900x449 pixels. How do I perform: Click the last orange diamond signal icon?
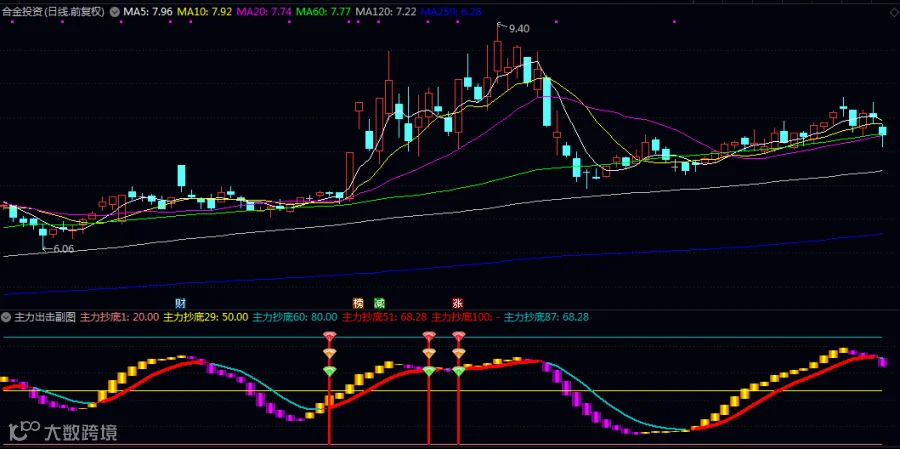point(459,353)
